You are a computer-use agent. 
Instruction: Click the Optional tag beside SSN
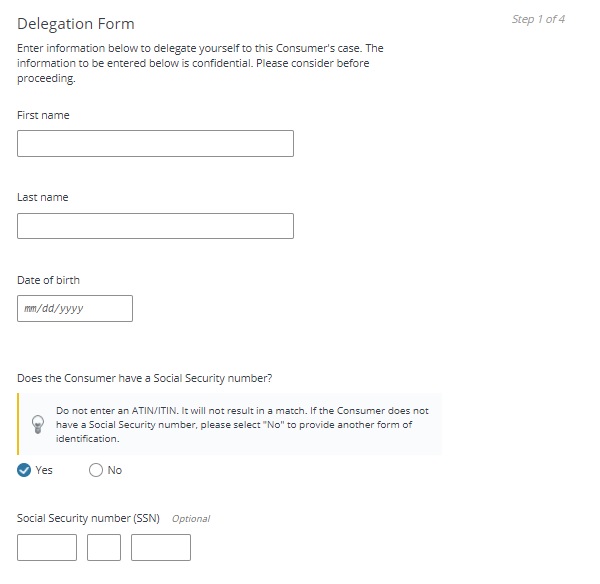(191, 519)
